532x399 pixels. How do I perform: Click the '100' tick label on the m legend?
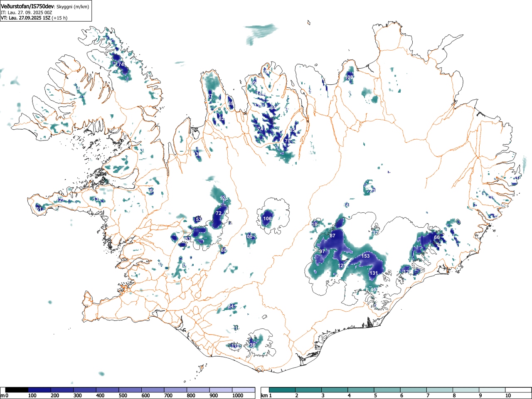pyautogui.click(x=32, y=396)
